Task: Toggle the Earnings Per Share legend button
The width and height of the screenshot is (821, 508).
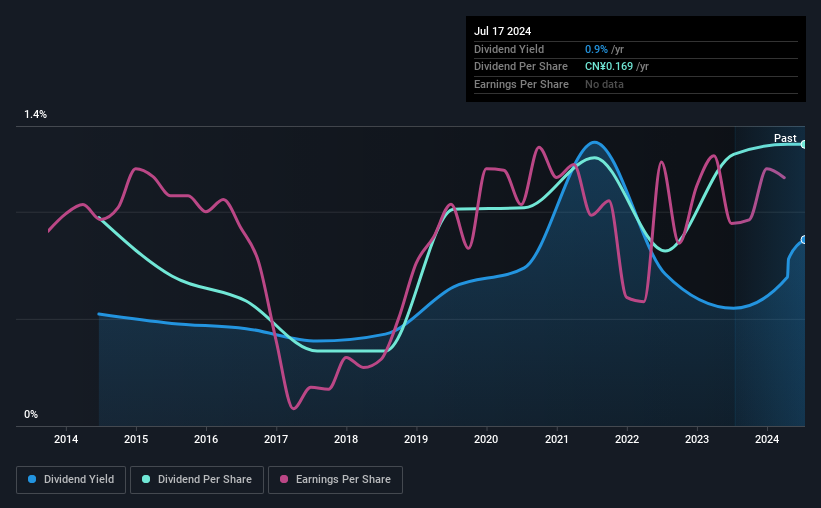Action: (335, 480)
